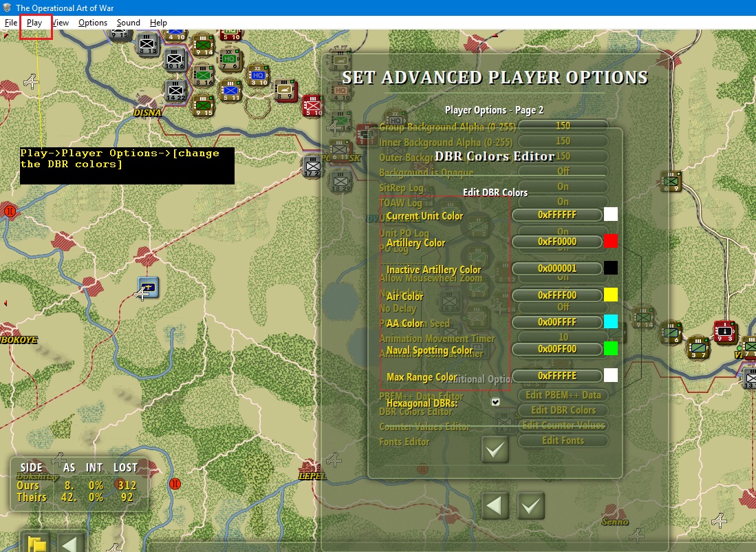Toggle the Hexagonal DBRs checkbox
This screenshot has width=756, height=552.
495,402
